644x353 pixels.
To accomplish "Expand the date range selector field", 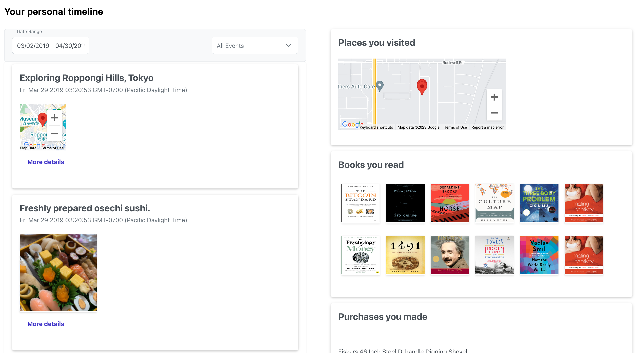I will coord(50,45).
